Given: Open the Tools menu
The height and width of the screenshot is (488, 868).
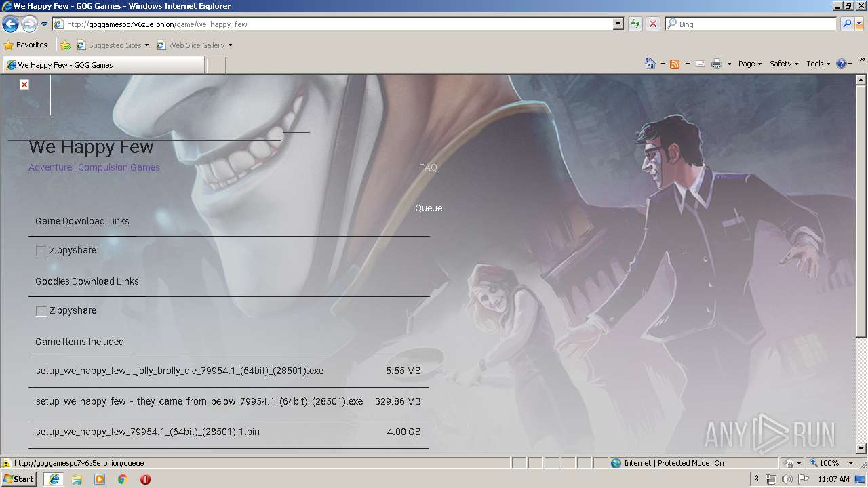Looking at the screenshot, I should (x=818, y=64).
